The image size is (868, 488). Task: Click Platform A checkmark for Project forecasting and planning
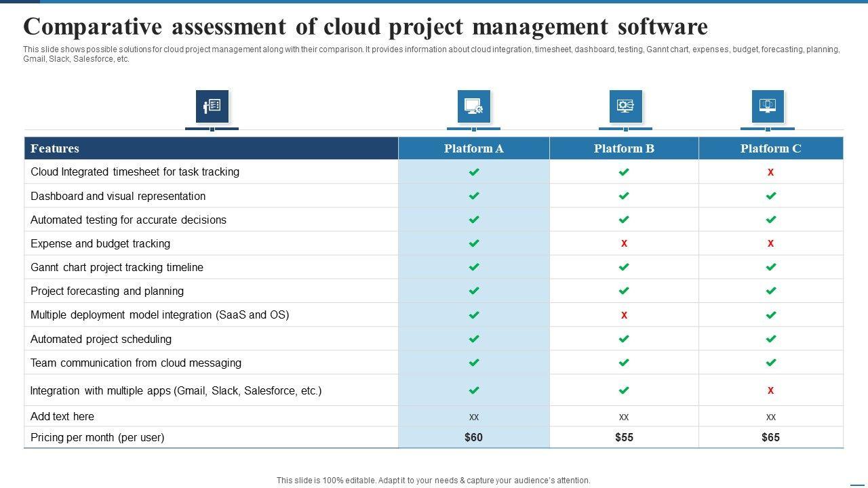point(474,291)
